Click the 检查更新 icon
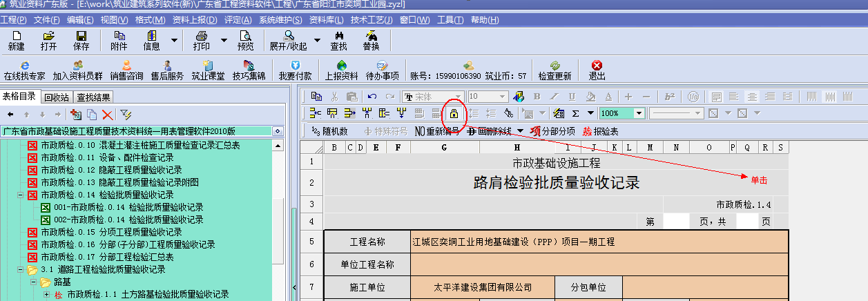868x301 pixels. click(x=554, y=70)
